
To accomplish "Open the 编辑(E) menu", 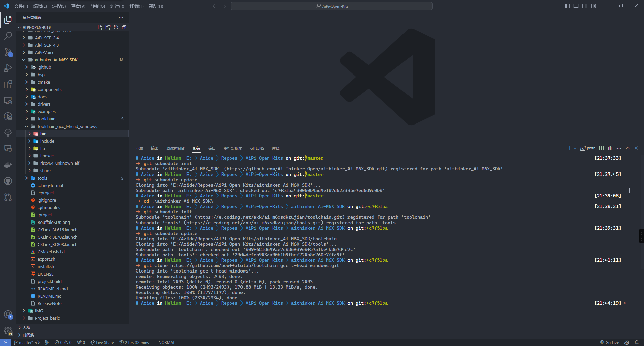I will pyautogui.click(x=40, y=6).
